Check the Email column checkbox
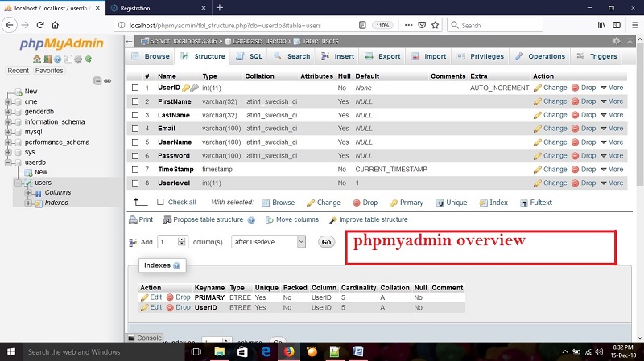 [135, 129]
